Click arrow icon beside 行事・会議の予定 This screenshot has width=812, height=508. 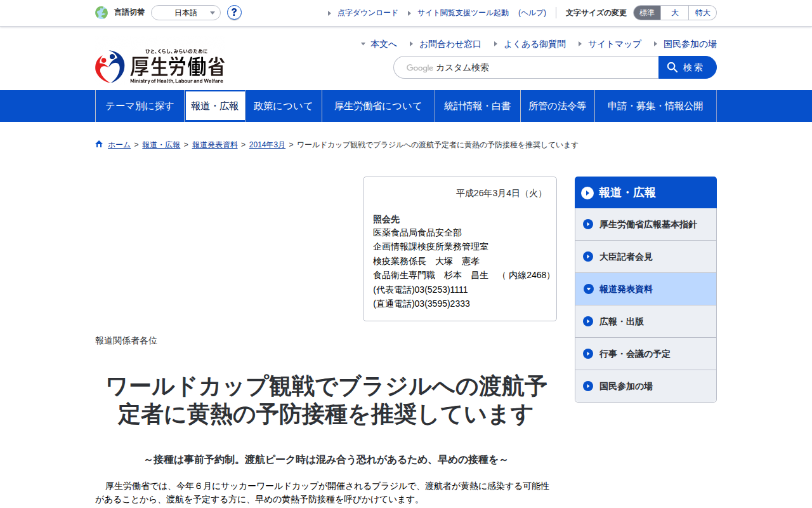click(x=588, y=354)
